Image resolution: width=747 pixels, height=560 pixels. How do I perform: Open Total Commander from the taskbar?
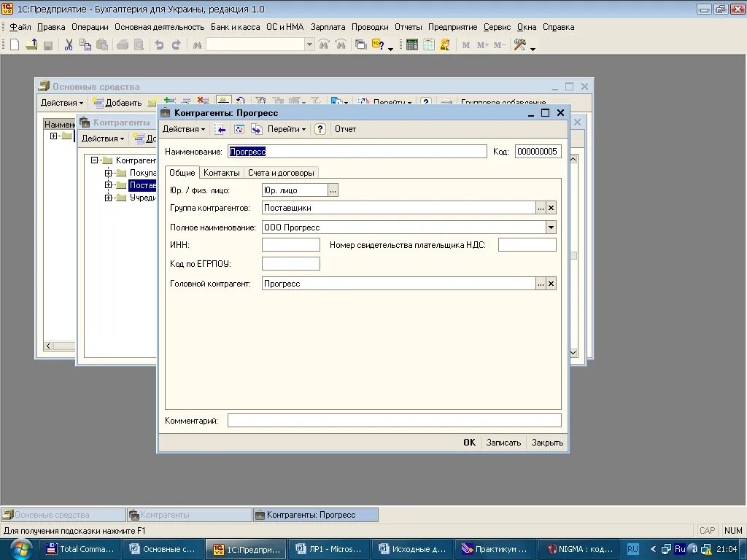coord(80,549)
